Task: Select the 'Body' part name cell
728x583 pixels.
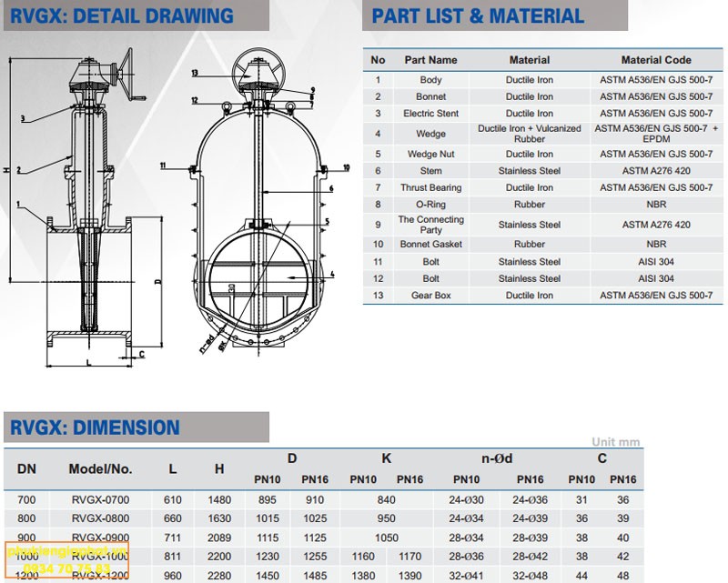Action: [430, 80]
